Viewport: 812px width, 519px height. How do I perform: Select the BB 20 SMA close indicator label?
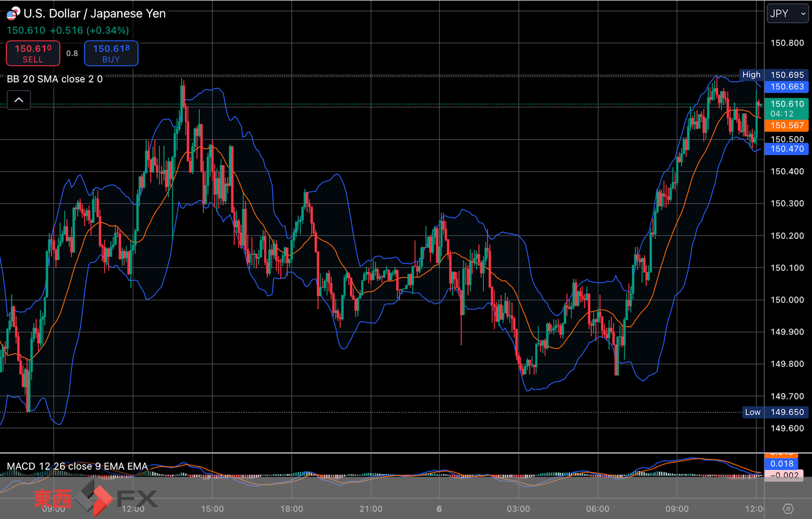point(55,79)
